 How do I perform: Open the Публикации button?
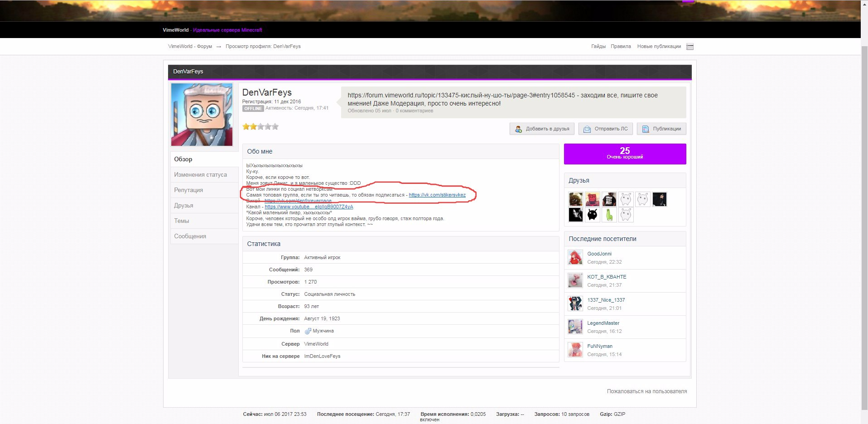pos(661,129)
